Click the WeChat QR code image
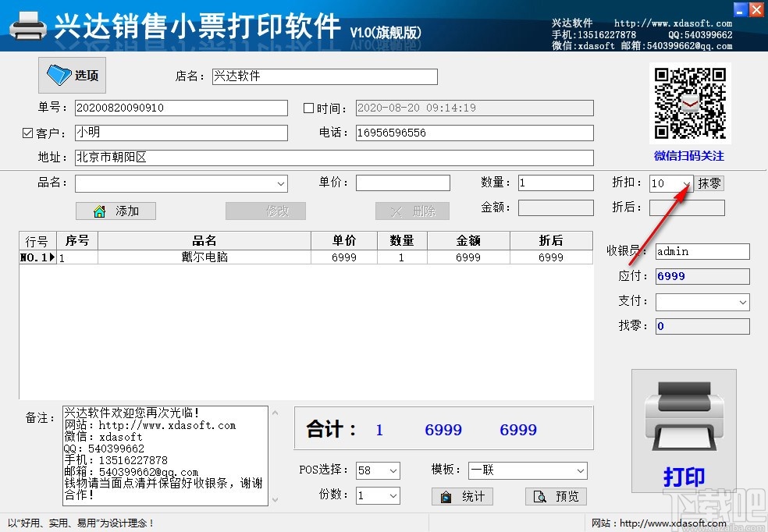Image resolution: width=768 pixels, height=532 pixels. pos(690,103)
